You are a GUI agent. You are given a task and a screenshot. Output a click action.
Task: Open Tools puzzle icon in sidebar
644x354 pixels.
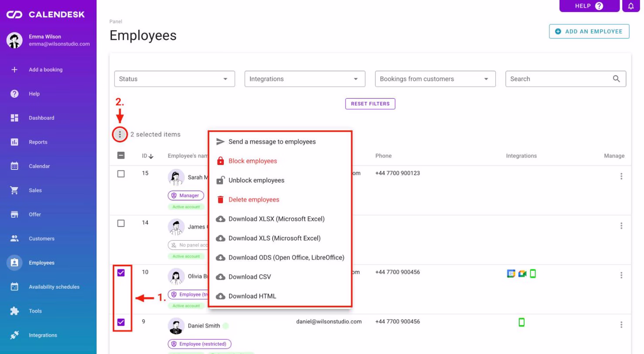click(14, 311)
